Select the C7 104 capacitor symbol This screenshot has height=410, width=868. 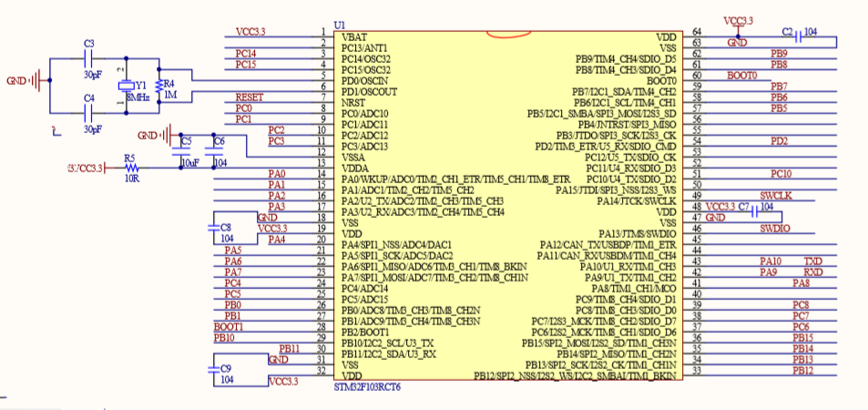pos(754,212)
